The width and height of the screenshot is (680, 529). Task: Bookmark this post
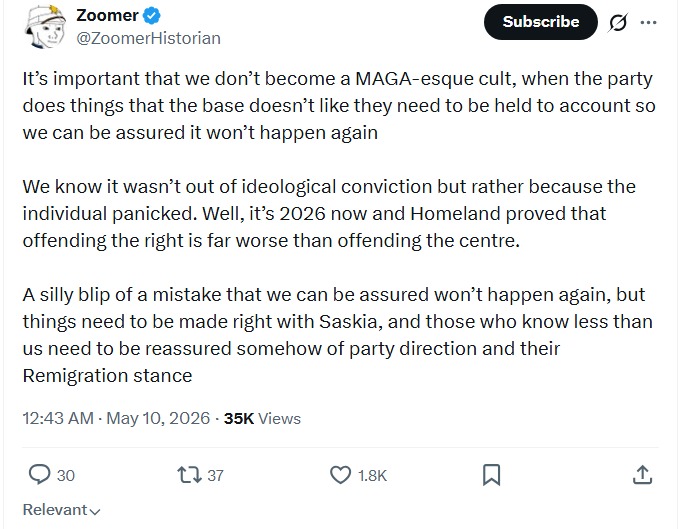(x=491, y=475)
